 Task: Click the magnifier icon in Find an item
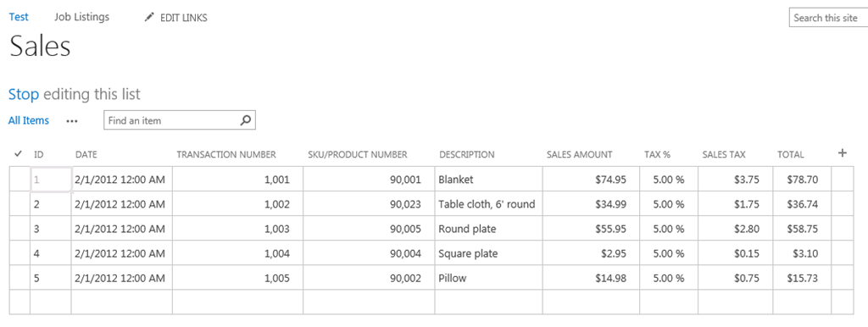246,120
